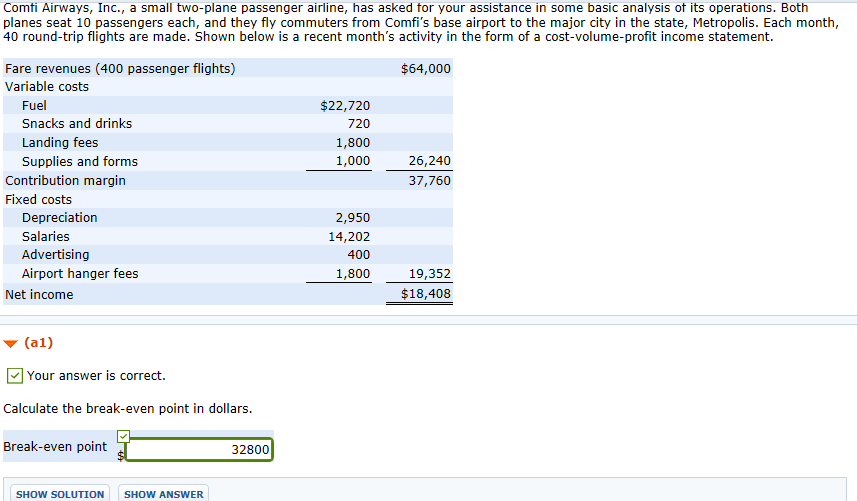Screen dimensions: 857x501
Task: Select the Landing fees 1,800 value
Action: [353, 143]
